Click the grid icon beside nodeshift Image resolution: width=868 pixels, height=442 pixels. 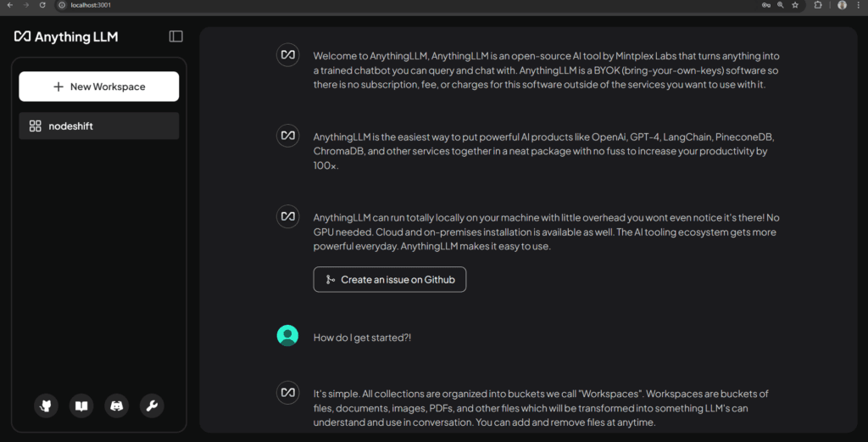36,126
